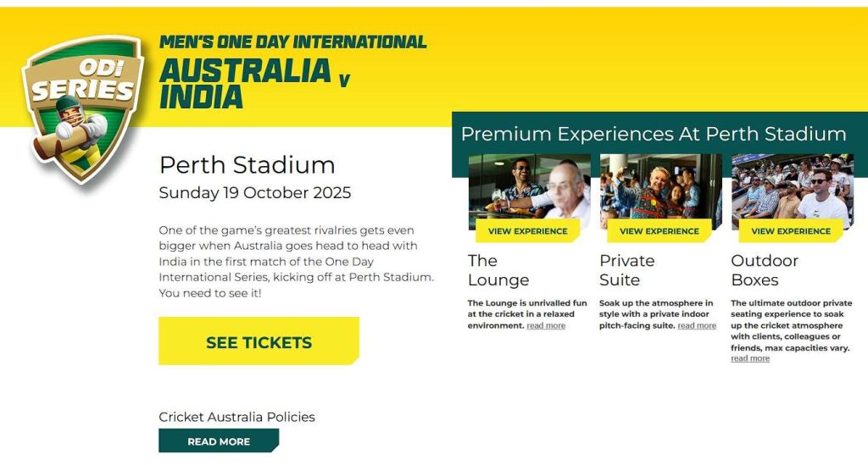Click read more link for Private Suite
Image resolution: width=868 pixels, height=465 pixels.
point(697,326)
